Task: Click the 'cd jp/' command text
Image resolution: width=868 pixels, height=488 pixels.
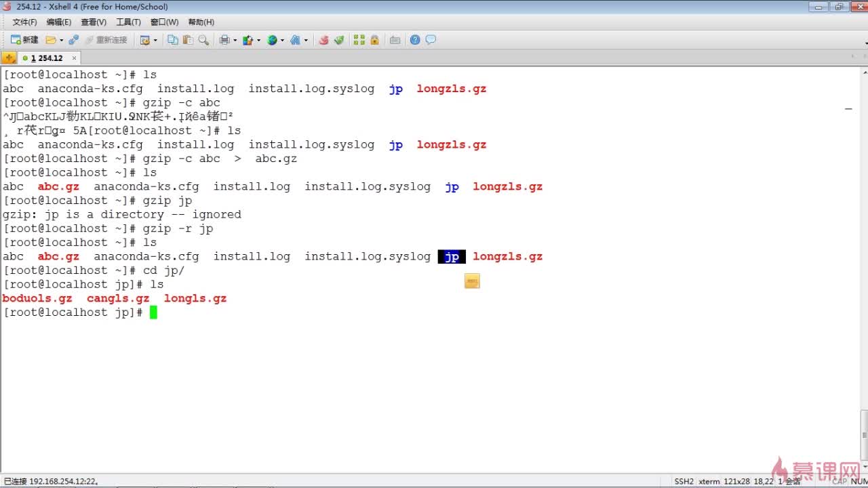Action: [x=163, y=271]
